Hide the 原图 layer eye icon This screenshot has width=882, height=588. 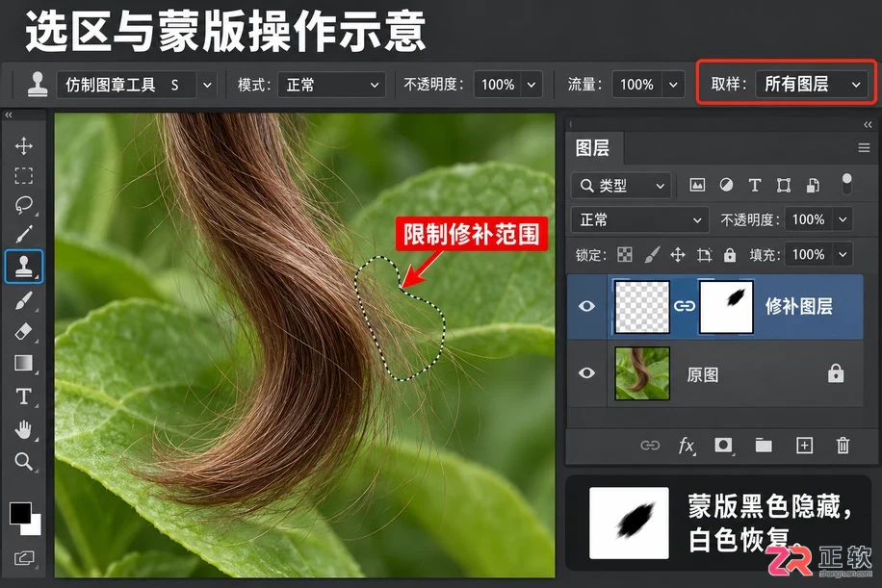pyautogui.click(x=586, y=373)
